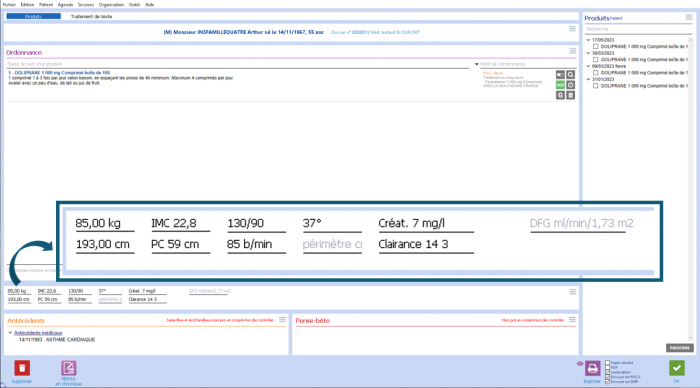Image resolution: width=700 pixels, height=388 pixels.
Task: Collapse the 09/03/2023 fièvre product group
Action: tap(588, 66)
